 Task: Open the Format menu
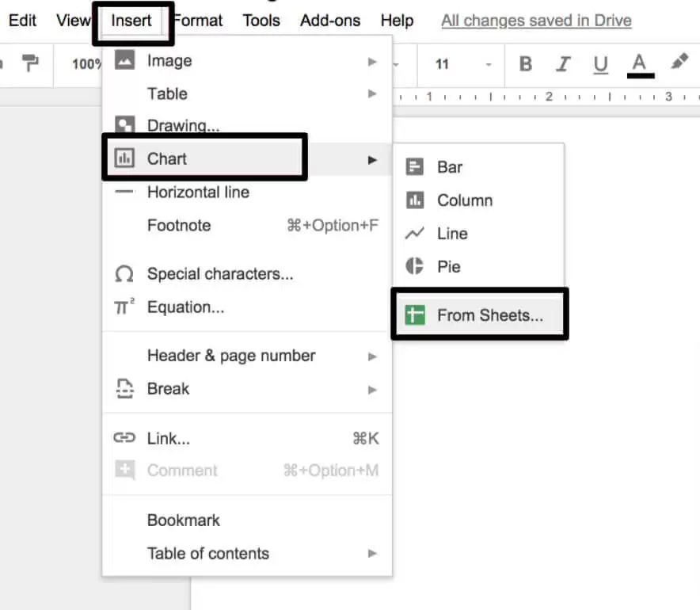pyautogui.click(x=199, y=21)
